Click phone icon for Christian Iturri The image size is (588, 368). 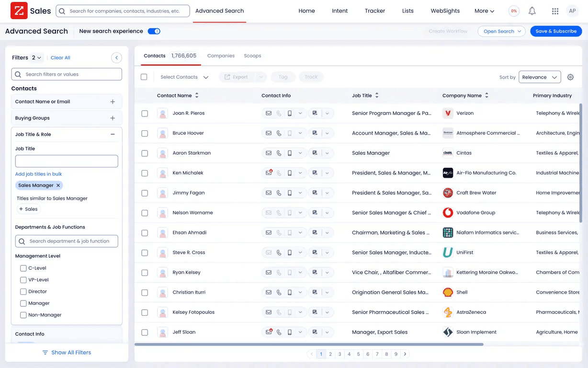tap(279, 292)
